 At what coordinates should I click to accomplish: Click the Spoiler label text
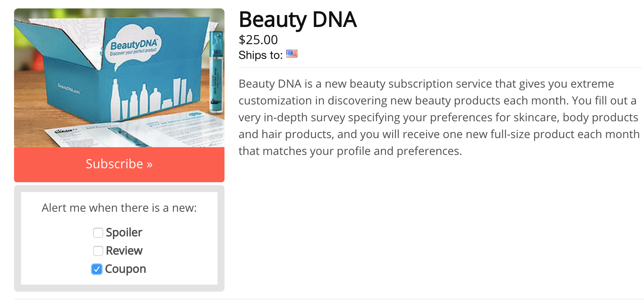point(124,233)
